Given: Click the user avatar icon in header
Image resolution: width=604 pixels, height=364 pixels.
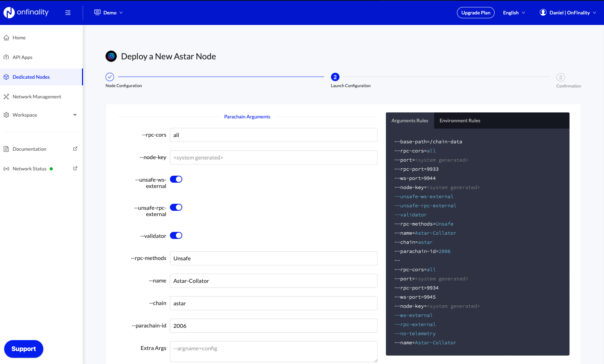Looking at the screenshot, I should 543,13.
